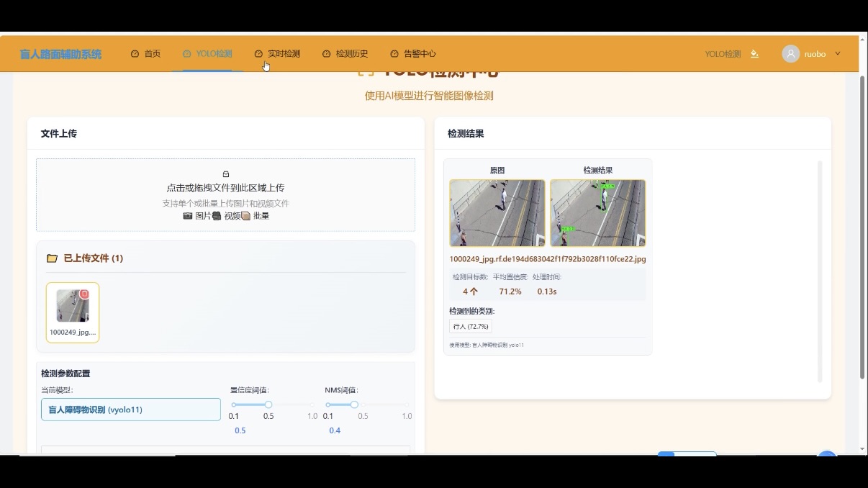Open the 检测结果 annotated image preview
Viewport: 868px width, 488px height.
coord(597,213)
